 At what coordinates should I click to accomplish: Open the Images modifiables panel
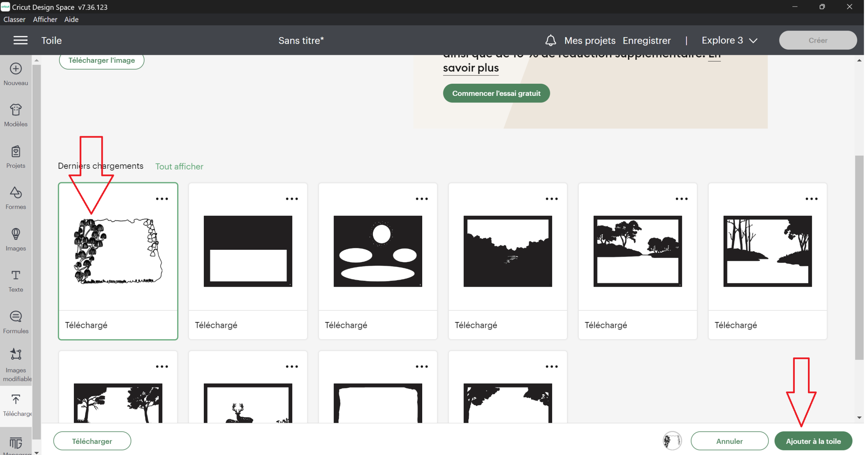[16, 365]
